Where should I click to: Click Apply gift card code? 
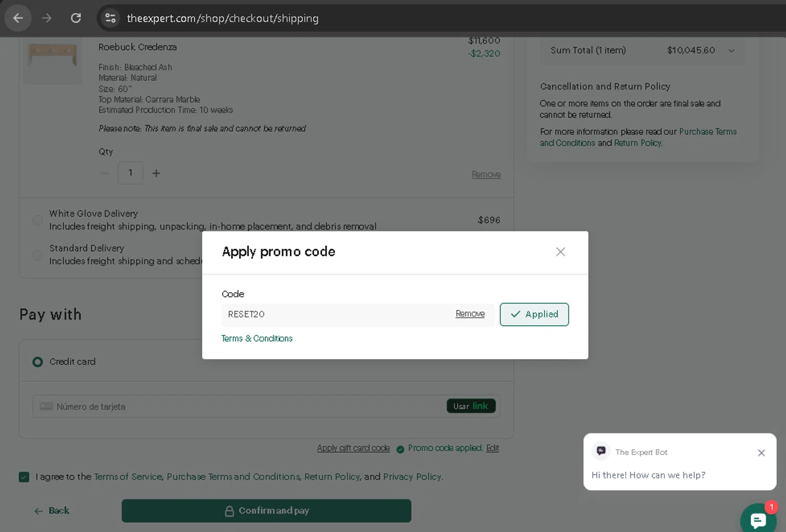coord(353,448)
